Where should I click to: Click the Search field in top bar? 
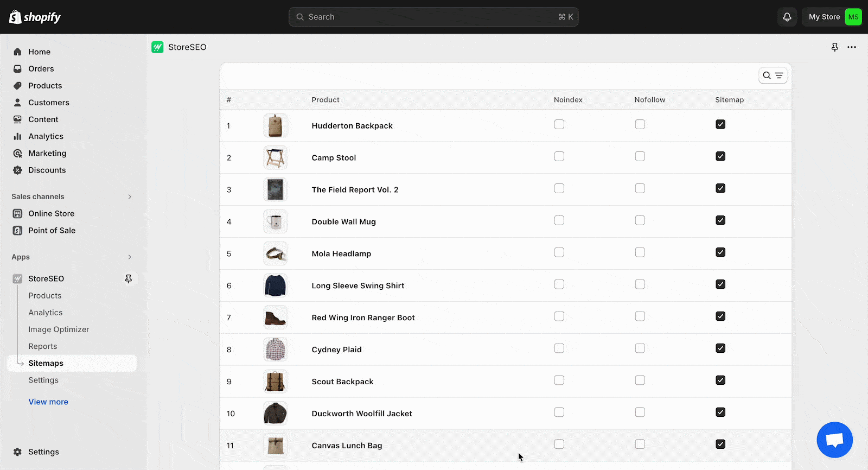click(433, 17)
